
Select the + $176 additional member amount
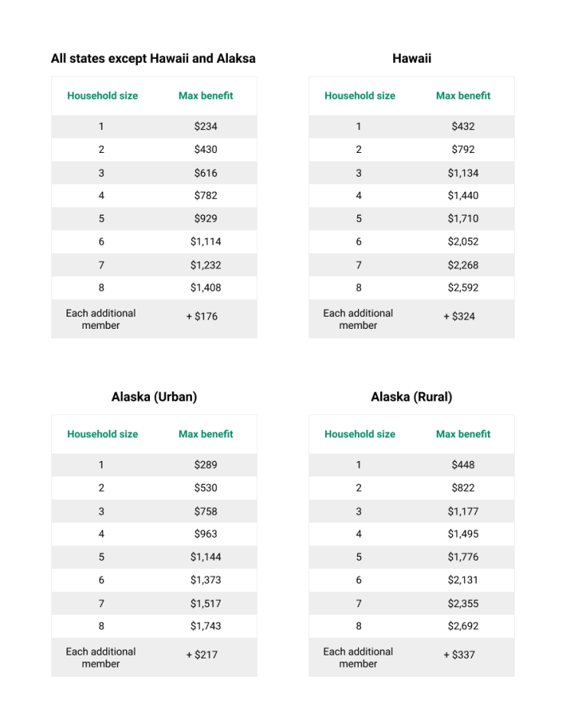coord(202,316)
